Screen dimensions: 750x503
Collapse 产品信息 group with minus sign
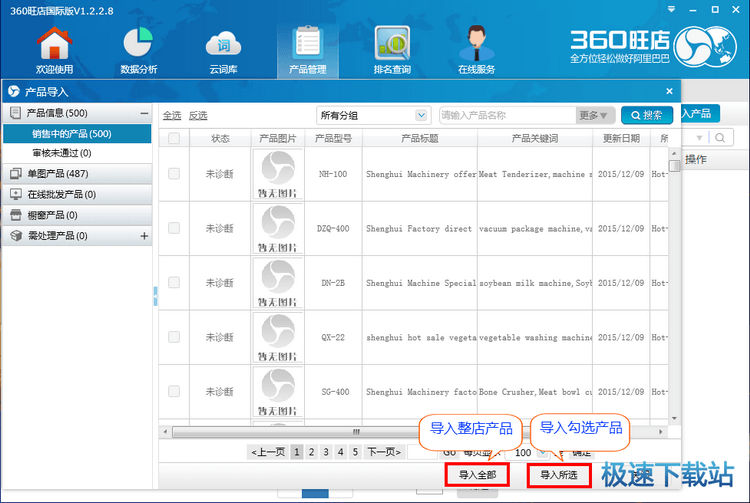point(144,113)
